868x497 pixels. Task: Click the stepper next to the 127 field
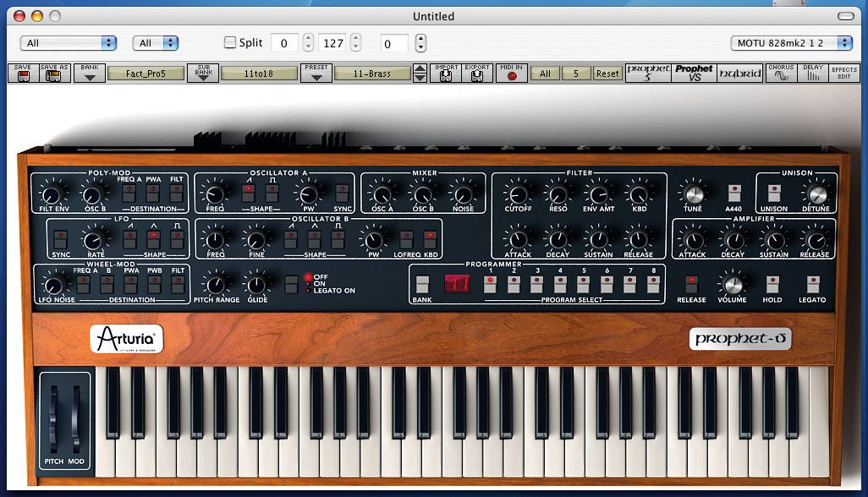pyautogui.click(x=356, y=42)
